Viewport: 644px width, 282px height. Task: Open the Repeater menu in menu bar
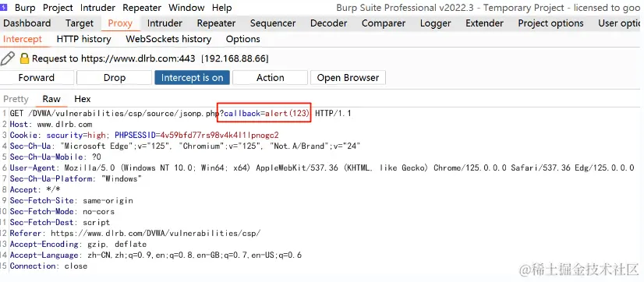142,7
